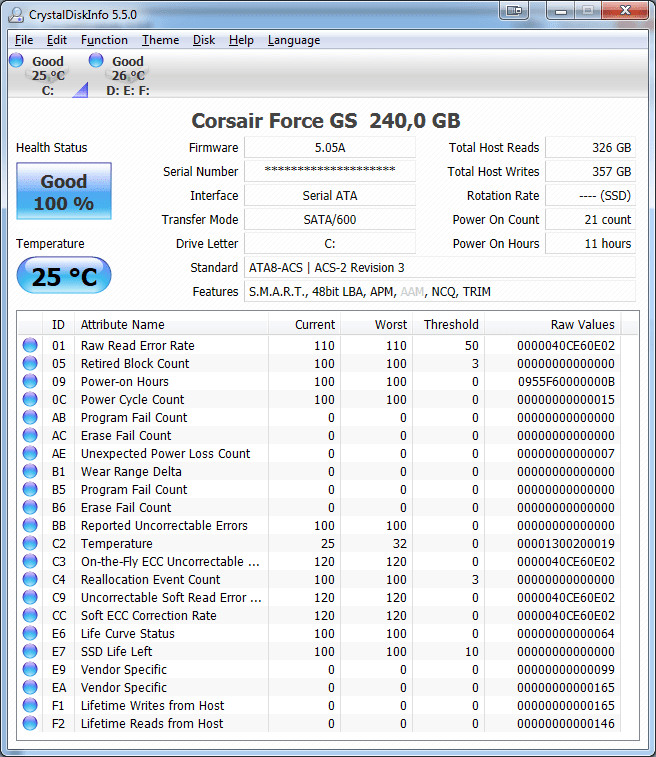The width and height of the screenshot is (656, 757).
Task: Click raw value 00001300200019
Action: [x=566, y=544]
